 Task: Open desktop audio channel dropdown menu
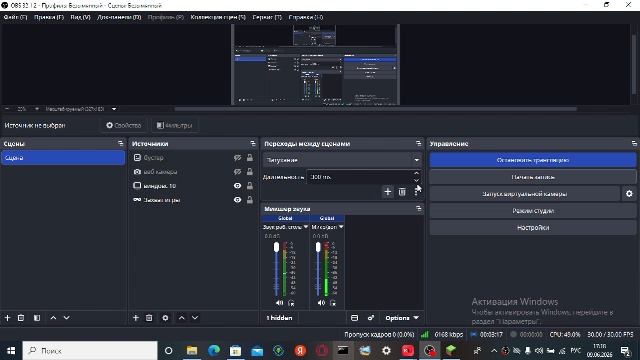point(306,227)
